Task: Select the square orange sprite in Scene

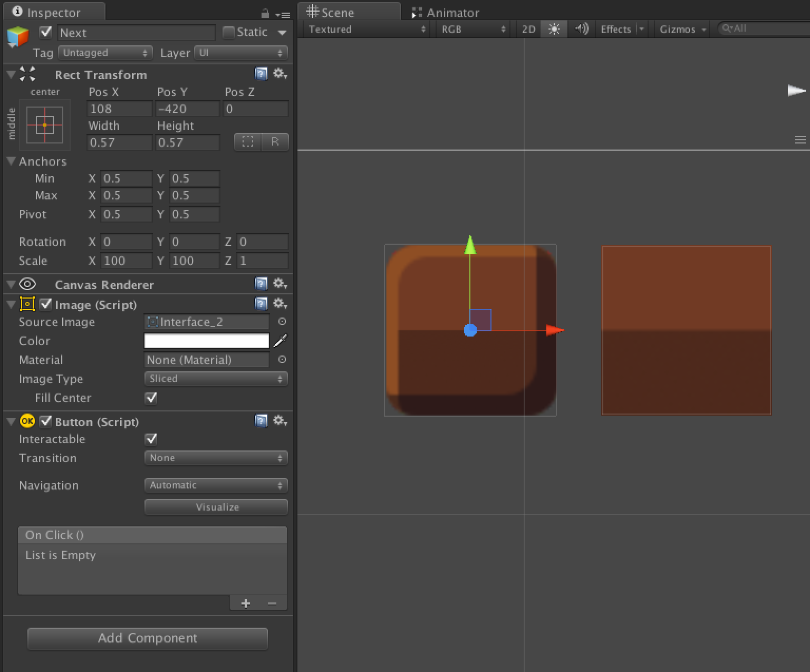Action: click(x=687, y=330)
